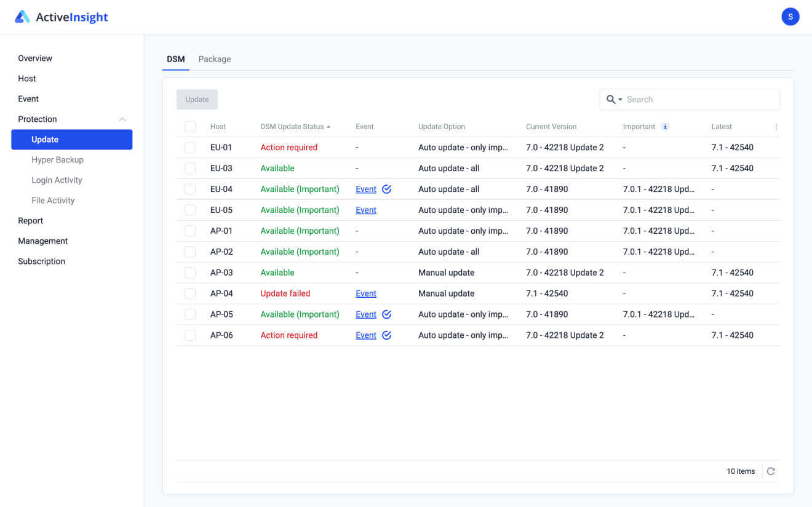Select the DSM tab
Viewport: 812px width, 507px height.
coord(175,58)
